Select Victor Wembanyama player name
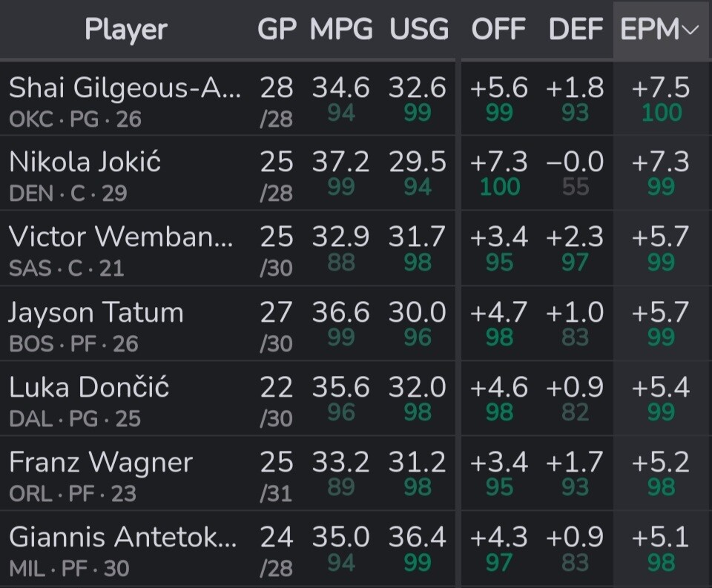The image size is (712, 588). [121, 237]
